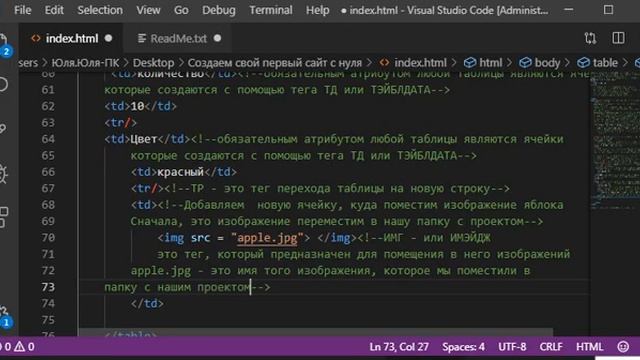The image size is (640, 360).
Task: Maximize the Visual Studio Code window
Action: tap(608, 10)
